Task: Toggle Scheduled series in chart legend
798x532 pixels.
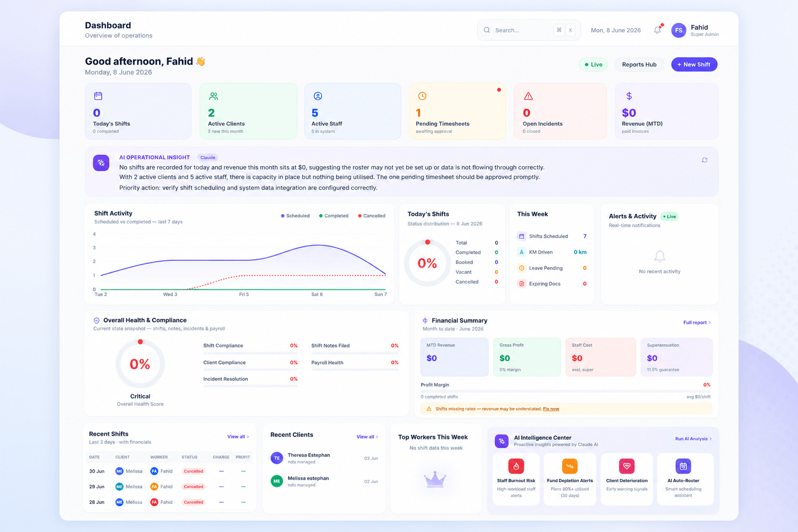Action: coord(295,216)
